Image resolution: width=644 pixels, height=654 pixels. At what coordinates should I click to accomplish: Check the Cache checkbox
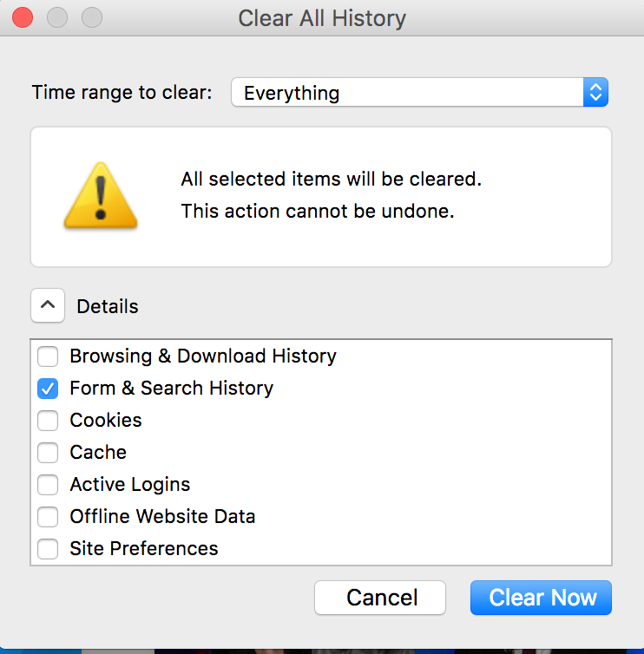click(x=48, y=453)
